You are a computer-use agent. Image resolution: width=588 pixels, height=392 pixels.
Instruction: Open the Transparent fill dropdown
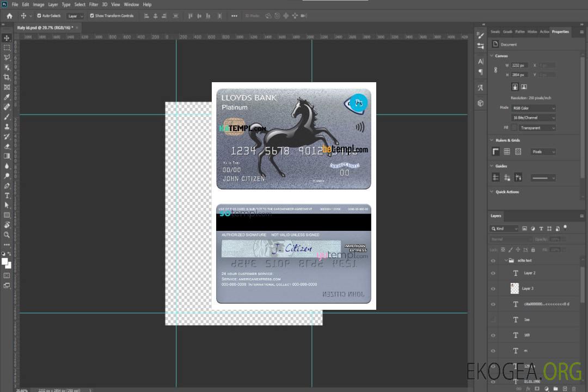pos(537,128)
